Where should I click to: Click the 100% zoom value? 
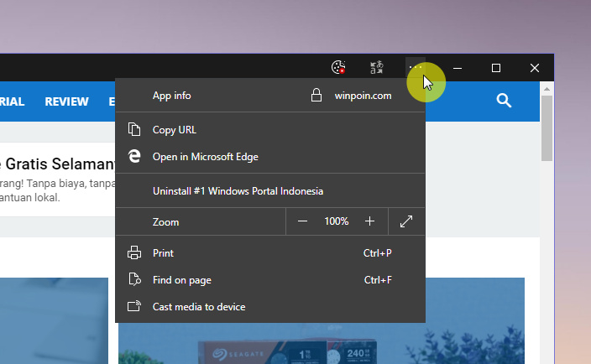[336, 221]
